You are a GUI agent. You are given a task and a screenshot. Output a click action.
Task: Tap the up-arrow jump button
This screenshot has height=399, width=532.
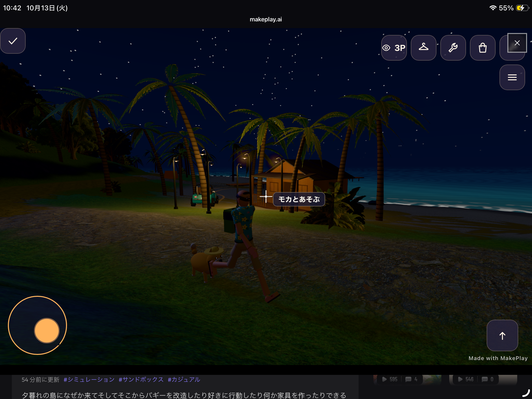(502, 335)
